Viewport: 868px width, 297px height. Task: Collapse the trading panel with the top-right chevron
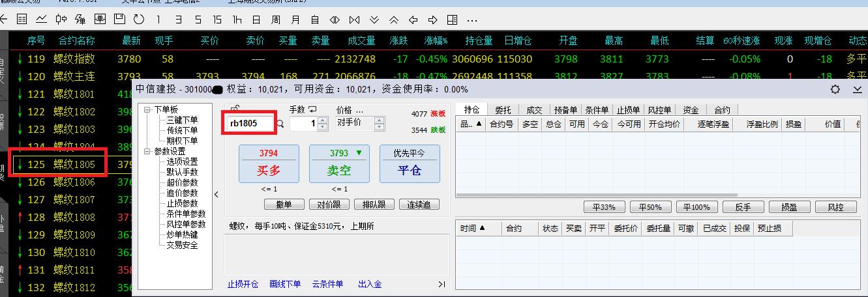click(x=857, y=90)
